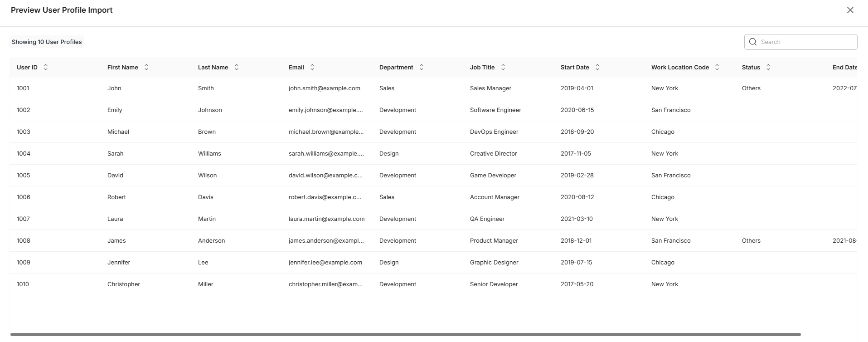This screenshot has width=868, height=342.
Task: Sort by First Name column arrows
Action: [x=146, y=67]
